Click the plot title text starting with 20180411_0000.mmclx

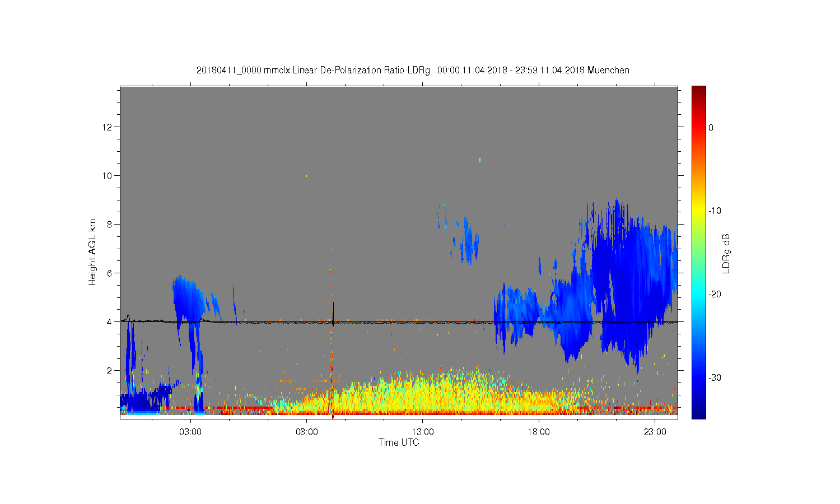(413, 71)
